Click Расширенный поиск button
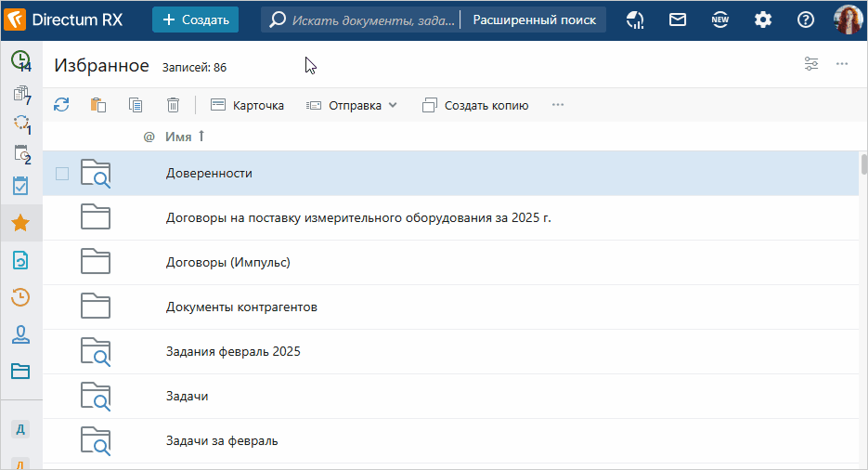This screenshot has width=868, height=470. click(534, 20)
